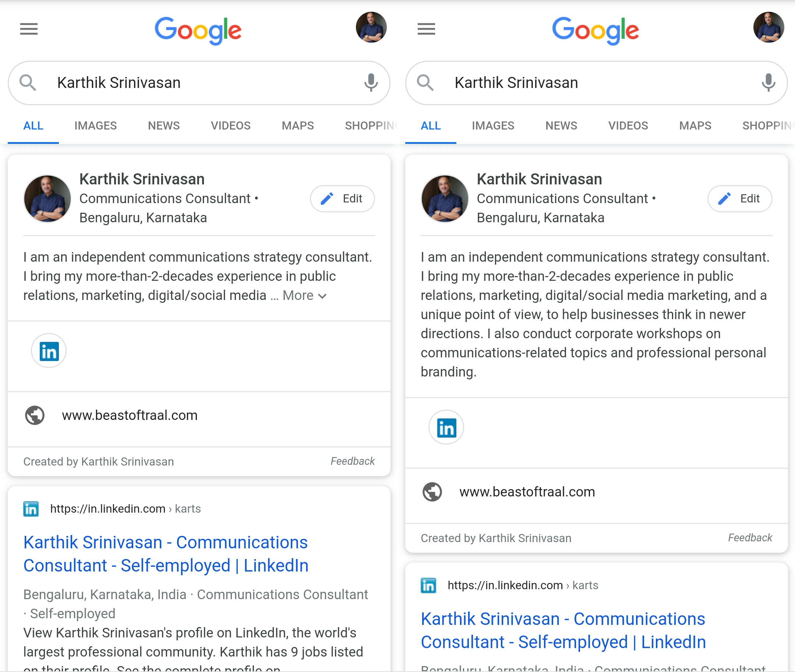The width and height of the screenshot is (795, 672).
Task: Open account avatar at top of right screen
Action: tap(768, 27)
